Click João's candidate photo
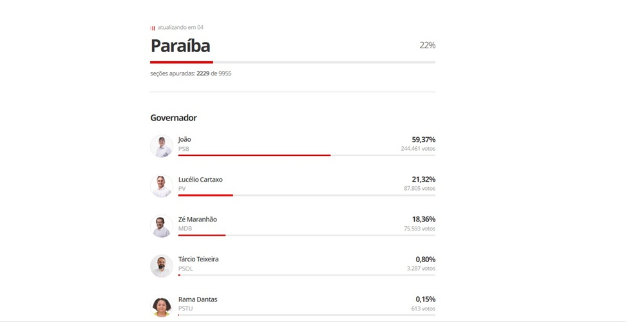644x322 pixels. pyautogui.click(x=162, y=146)
